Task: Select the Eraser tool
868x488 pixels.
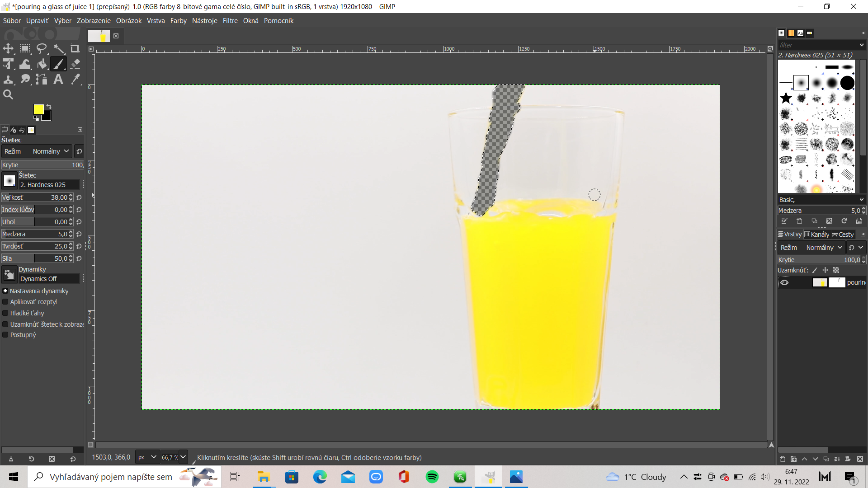Action: click(75, 64)
